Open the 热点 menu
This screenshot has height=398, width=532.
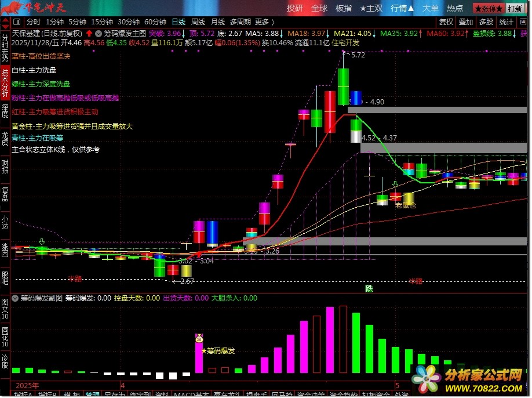tap(455, 8)
